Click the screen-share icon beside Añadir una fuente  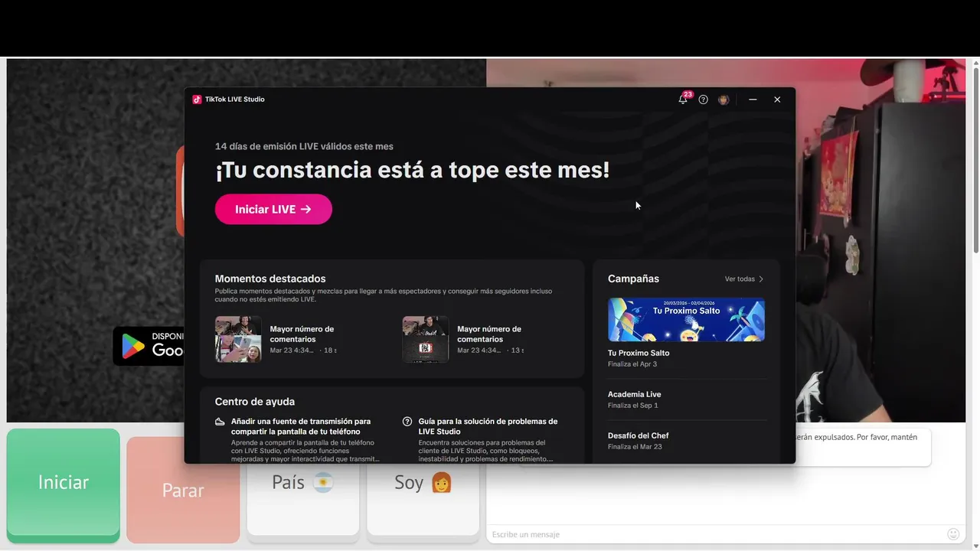point(220,422)
